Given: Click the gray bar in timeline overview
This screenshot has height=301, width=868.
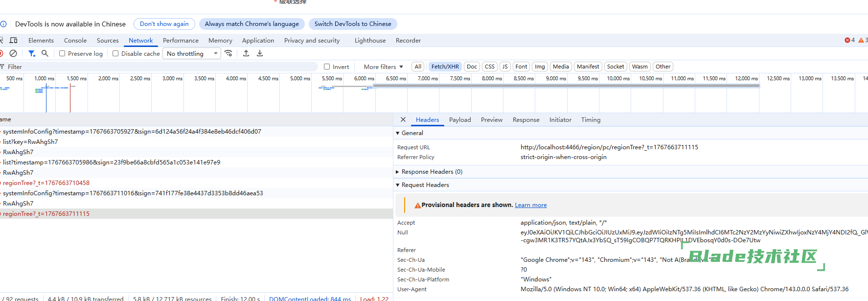Looking at the screenshot, I should (x=566, y=86).
